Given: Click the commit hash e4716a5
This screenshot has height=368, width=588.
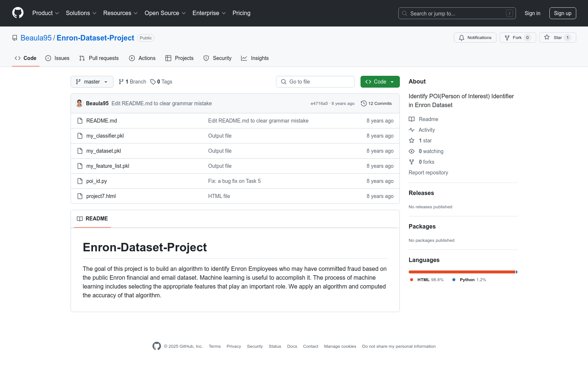Looking at the screenshot, I should click(x=319, y=103).
